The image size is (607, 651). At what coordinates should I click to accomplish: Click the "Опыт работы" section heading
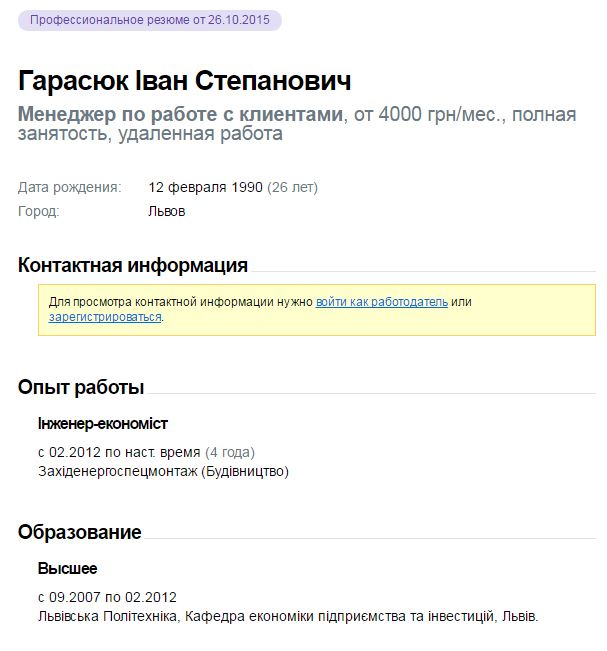tap(81, 387)
